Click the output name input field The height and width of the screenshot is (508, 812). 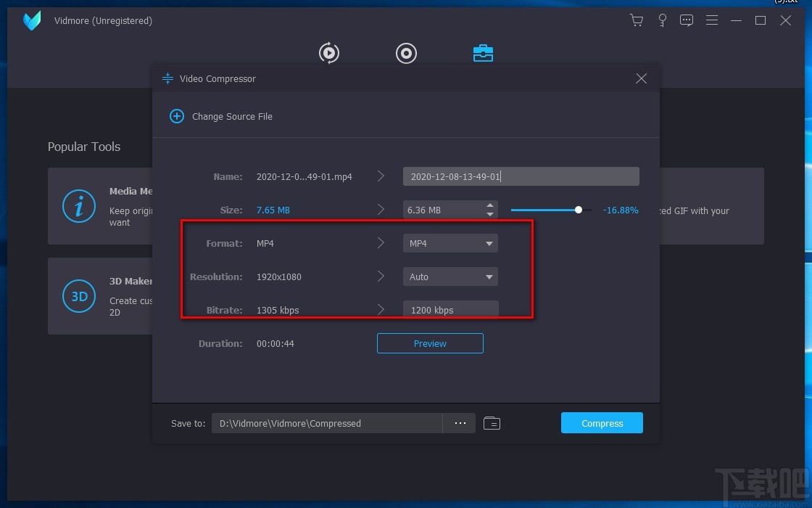tap(521, 176)
